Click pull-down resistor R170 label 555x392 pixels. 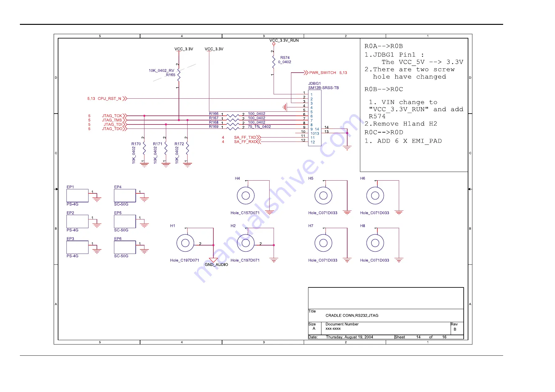[136, 144]
